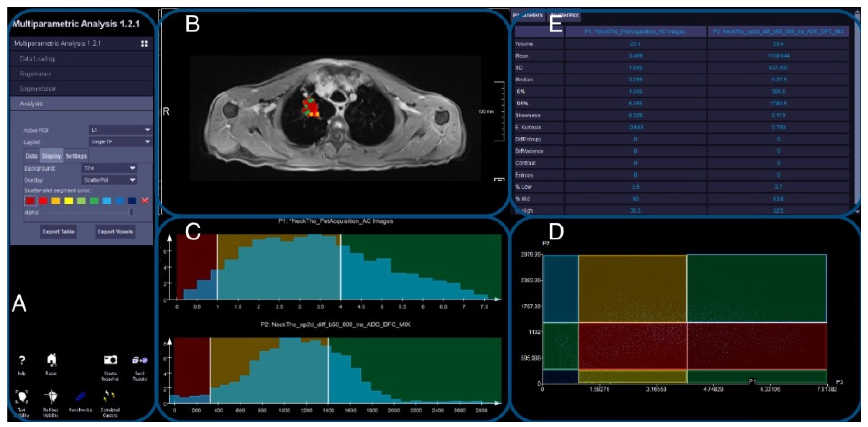868x427 pixels.
Task: Click the Send Results icon
Action: point(140,360)
